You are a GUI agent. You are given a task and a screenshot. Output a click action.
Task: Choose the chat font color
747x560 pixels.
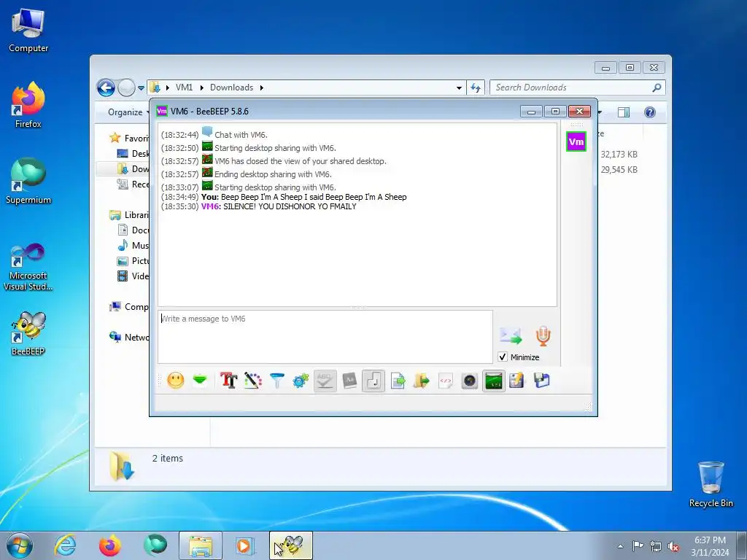253,381
